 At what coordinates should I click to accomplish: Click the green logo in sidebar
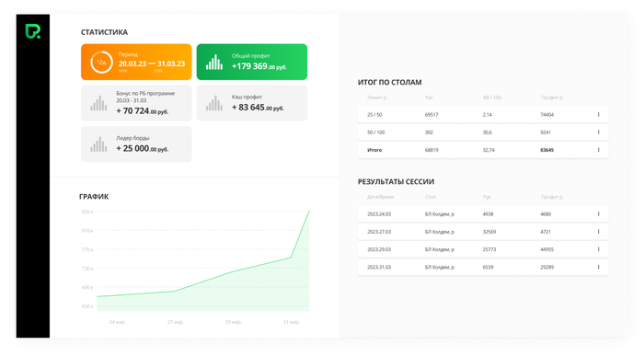click(33, 31)
